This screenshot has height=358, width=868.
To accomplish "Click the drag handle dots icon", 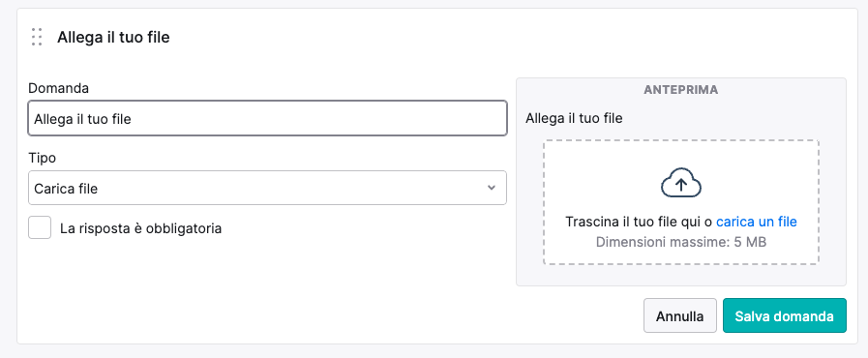I will (37, 37).
